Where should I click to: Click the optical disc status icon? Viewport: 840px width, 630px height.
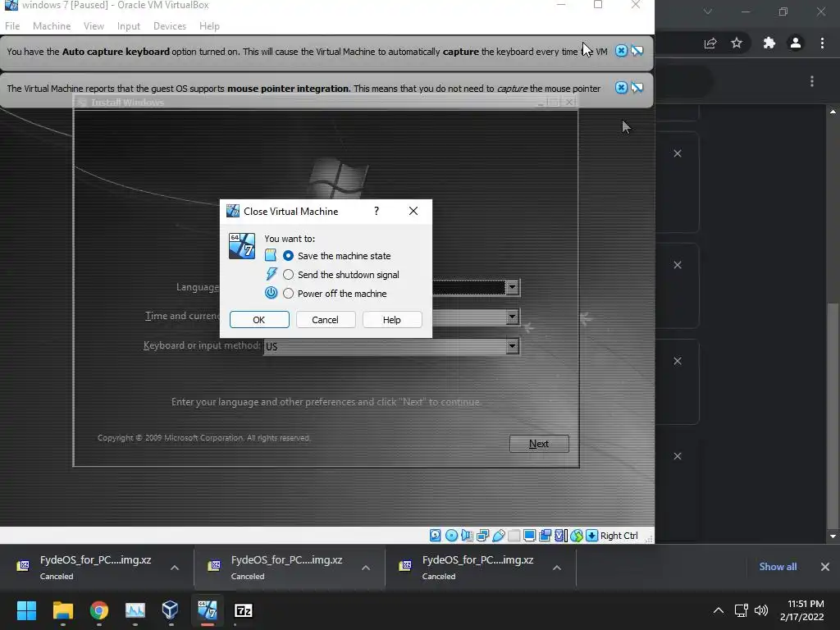pos(452,535)
